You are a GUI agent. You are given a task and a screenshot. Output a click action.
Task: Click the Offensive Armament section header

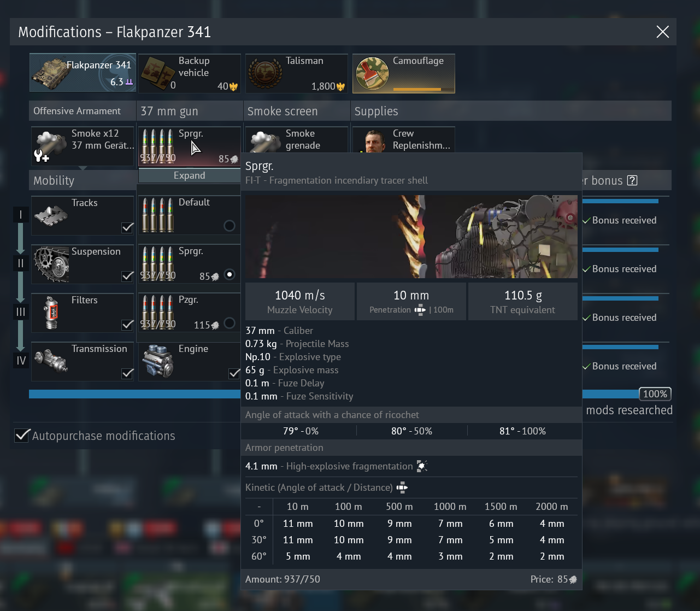point(83,111)
